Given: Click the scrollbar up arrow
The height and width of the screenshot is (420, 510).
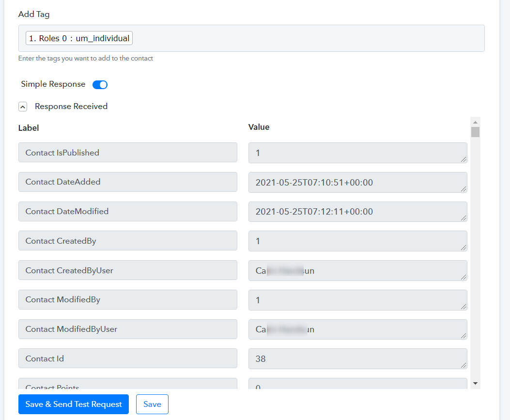Looking at the screenshot, I should click(x=475, y=123).
